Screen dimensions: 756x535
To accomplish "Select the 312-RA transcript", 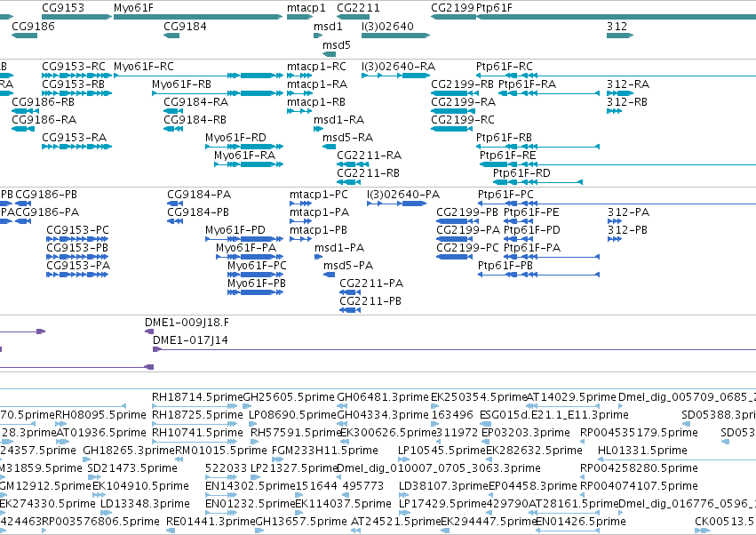I will (620, 93).
